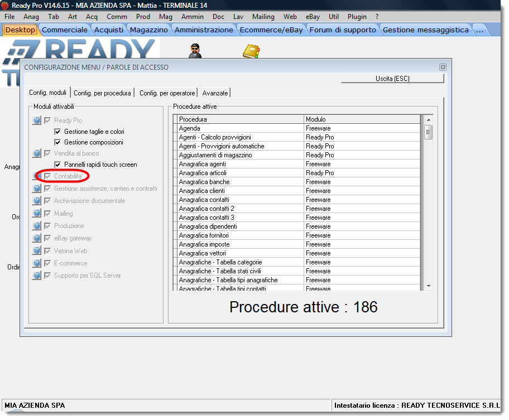Click help icon beside Gestione assistenze, cantieri e contratti
Image resolution: width=509 pixels, height=420 pixels.
click(x=37, y=189)
